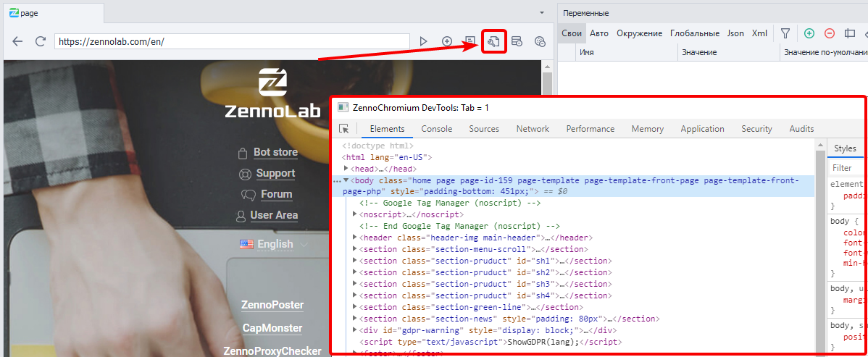Screen dimensions: 868x357
Task: Open DevTools with the wrench icon
Action: click(493, 41)
